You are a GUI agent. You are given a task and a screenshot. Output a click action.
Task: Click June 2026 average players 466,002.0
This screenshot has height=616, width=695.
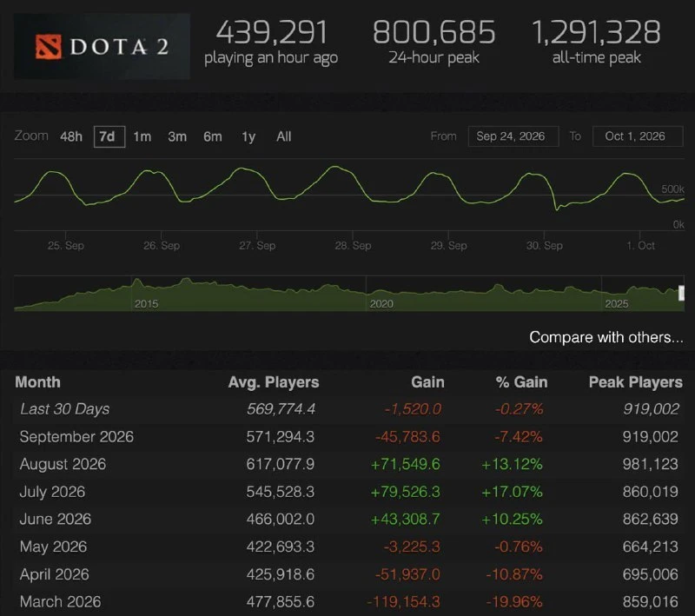[x=280, y=519]
